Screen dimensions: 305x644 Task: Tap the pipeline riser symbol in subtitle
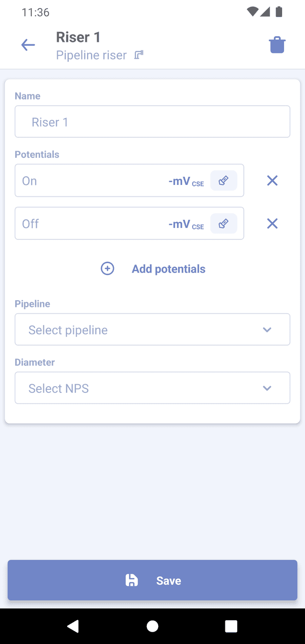139,55
